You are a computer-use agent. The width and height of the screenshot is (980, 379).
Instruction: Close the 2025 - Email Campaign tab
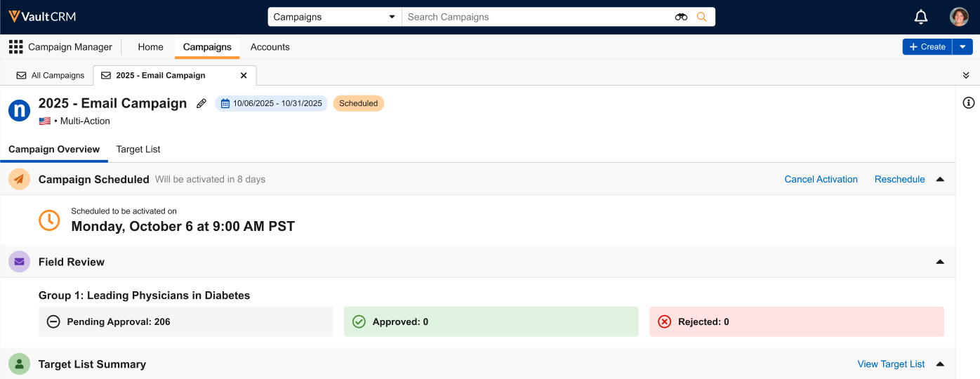coord(244,75)
